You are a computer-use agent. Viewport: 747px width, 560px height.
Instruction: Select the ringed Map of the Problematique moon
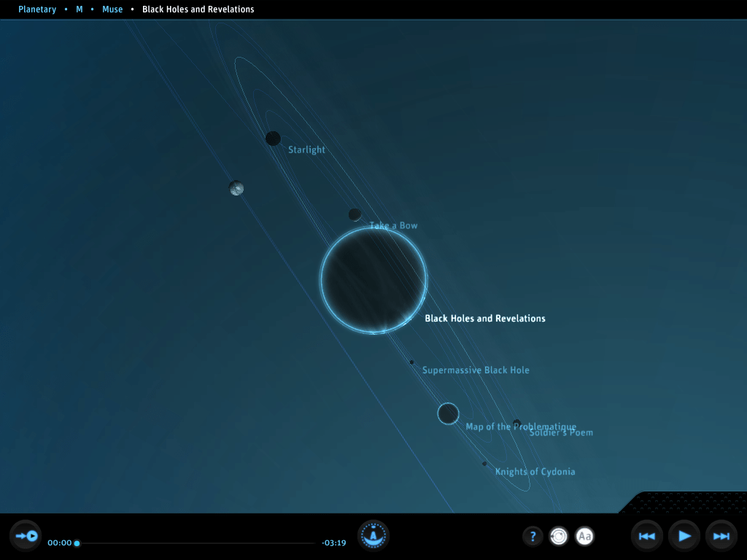click(449, 413)
